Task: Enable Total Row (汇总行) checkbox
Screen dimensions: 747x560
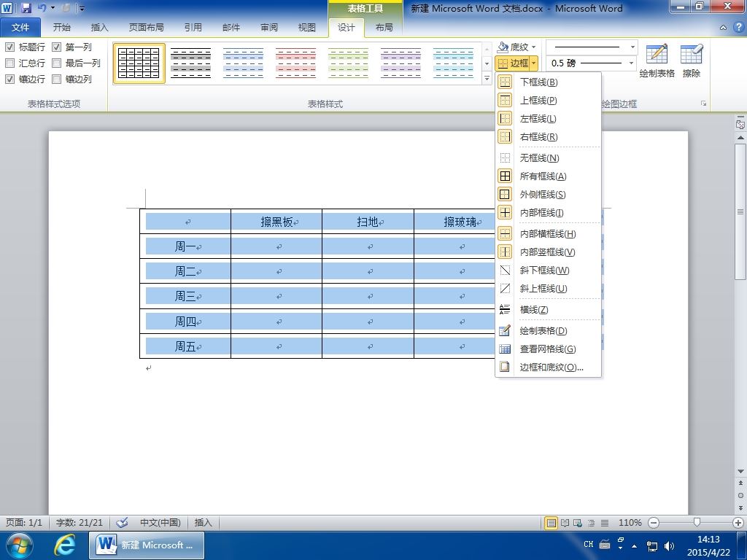Action: click(x=9, y=63)
